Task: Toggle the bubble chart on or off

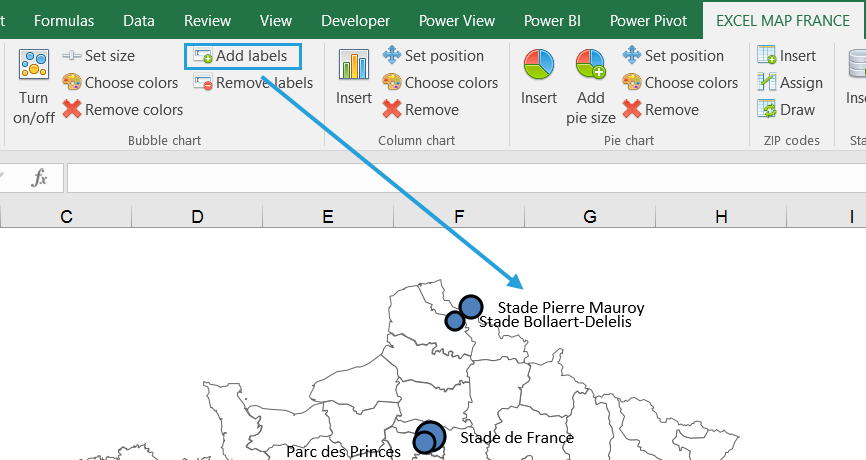Action: pyautogui.click(x=34, y=87)
